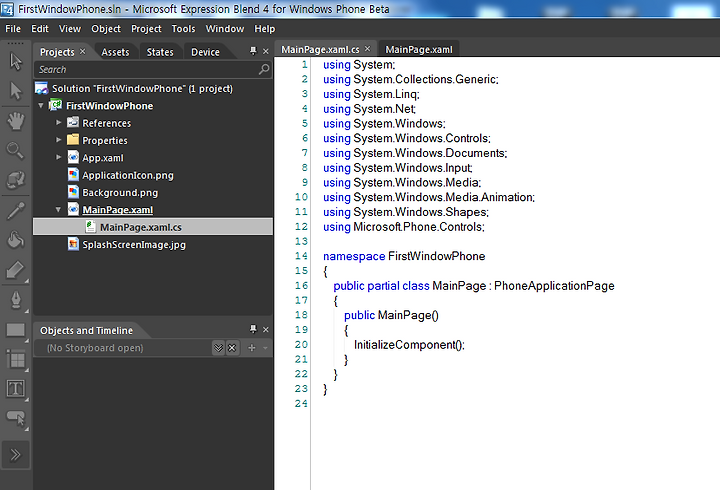Close the MainPage.xaml.cs document tab
The image size is (720, 490).
click(x=367, y=49)
